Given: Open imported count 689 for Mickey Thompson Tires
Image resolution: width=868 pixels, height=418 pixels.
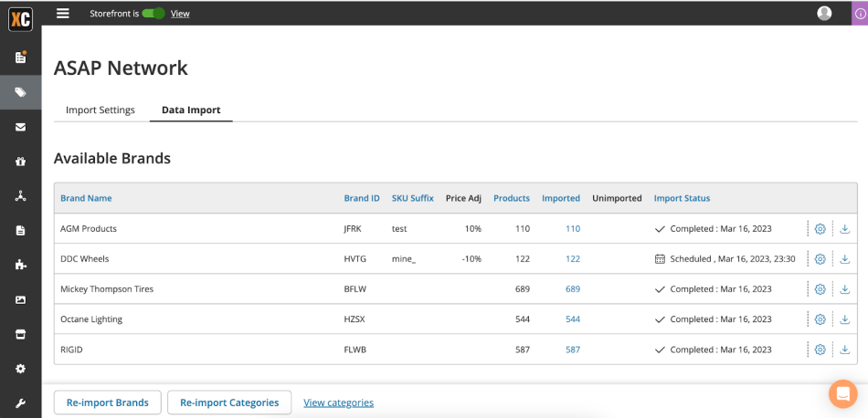Looking at the screenshot, I should pos(573,289).
